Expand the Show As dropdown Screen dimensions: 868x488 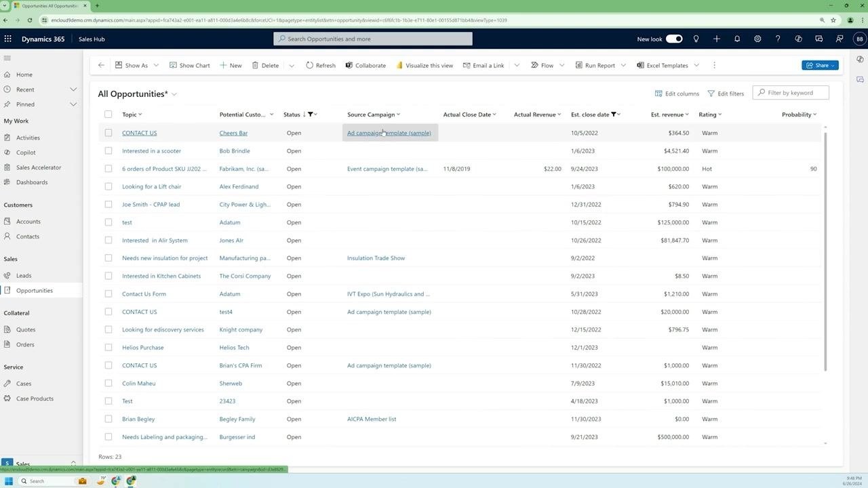pyautogui.click(x=156, y=65)
